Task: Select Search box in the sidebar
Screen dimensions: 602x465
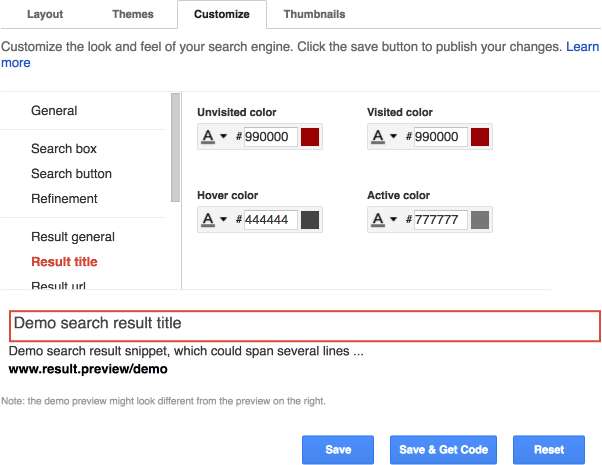Action: [x=64, y=149]
